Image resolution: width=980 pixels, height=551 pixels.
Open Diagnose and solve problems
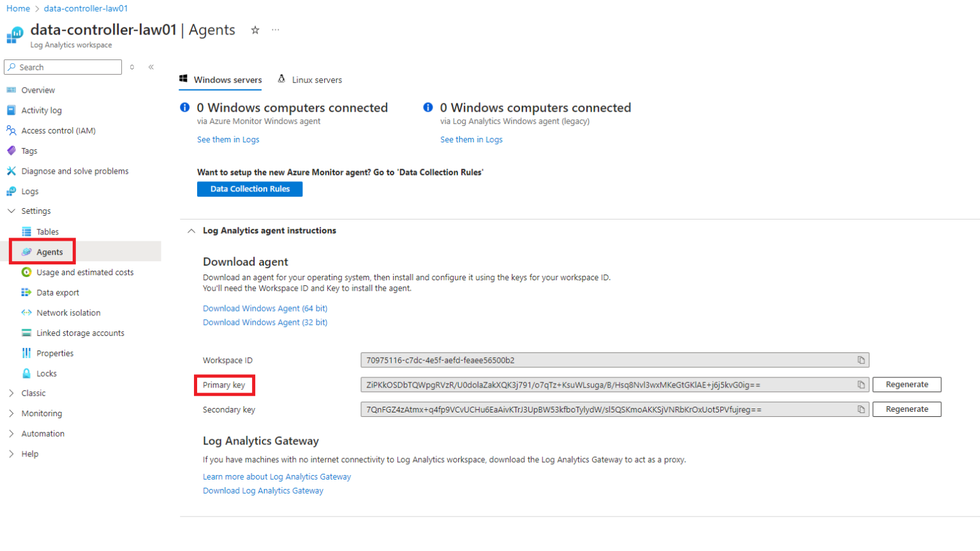tap(75, 171)
